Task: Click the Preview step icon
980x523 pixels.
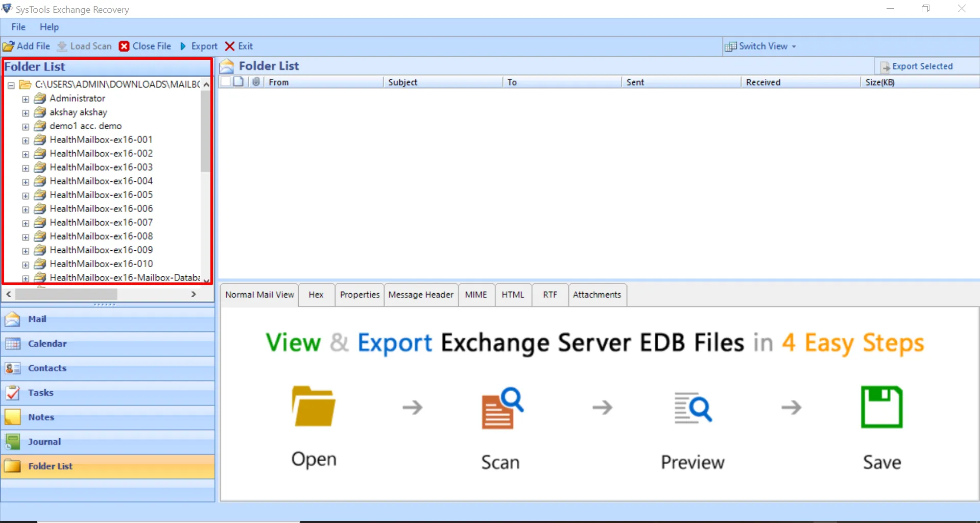Action: click(x=693, y=408)
